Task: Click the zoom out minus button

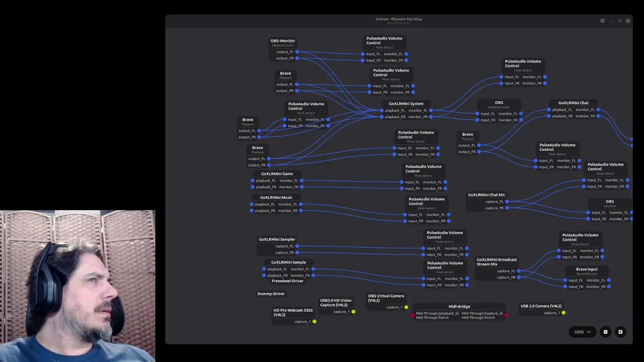Action: [606, 332]
